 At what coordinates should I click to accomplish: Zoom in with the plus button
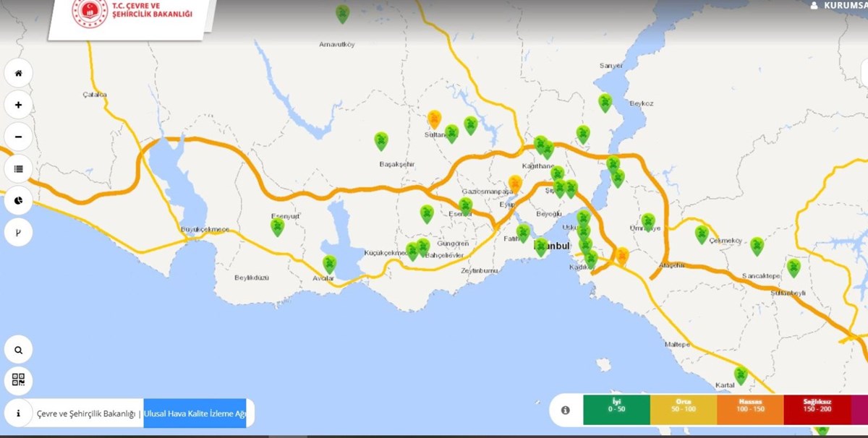(x=19, y=105)
